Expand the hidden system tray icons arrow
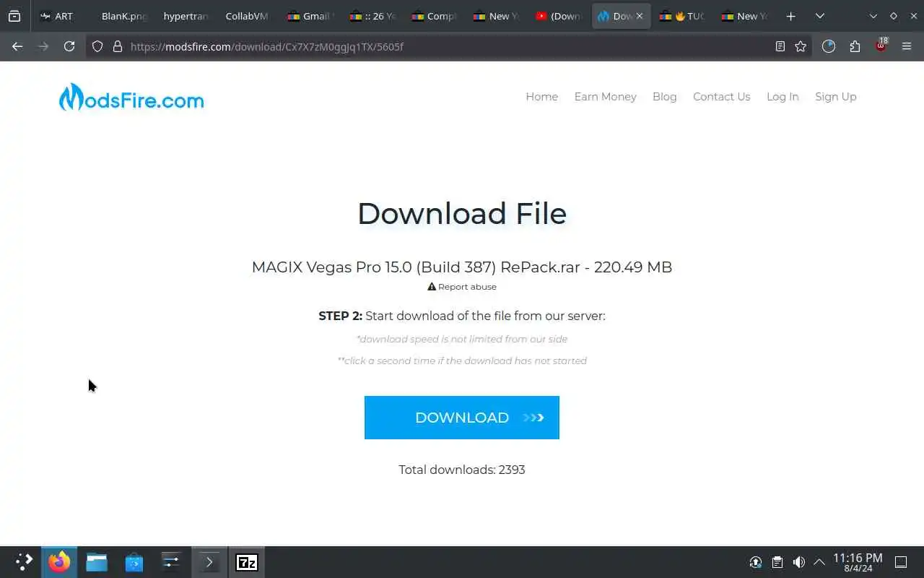 (x=819, y=562)
